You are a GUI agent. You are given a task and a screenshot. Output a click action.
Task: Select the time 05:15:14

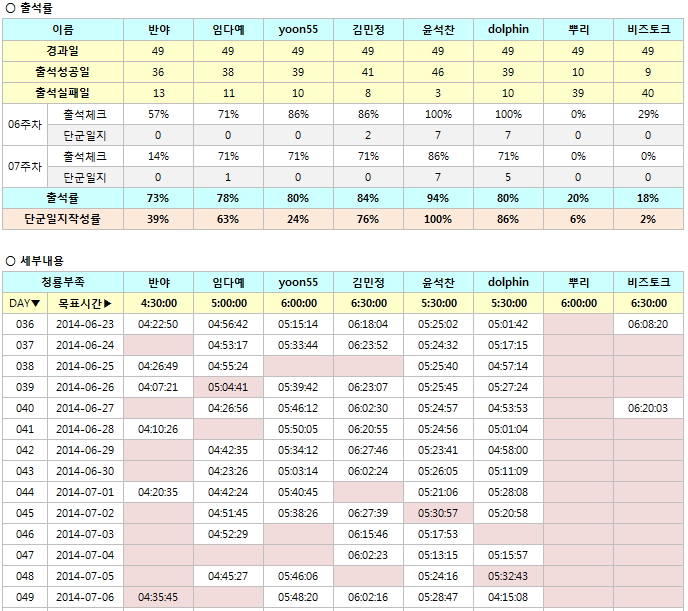click(298, 324)
